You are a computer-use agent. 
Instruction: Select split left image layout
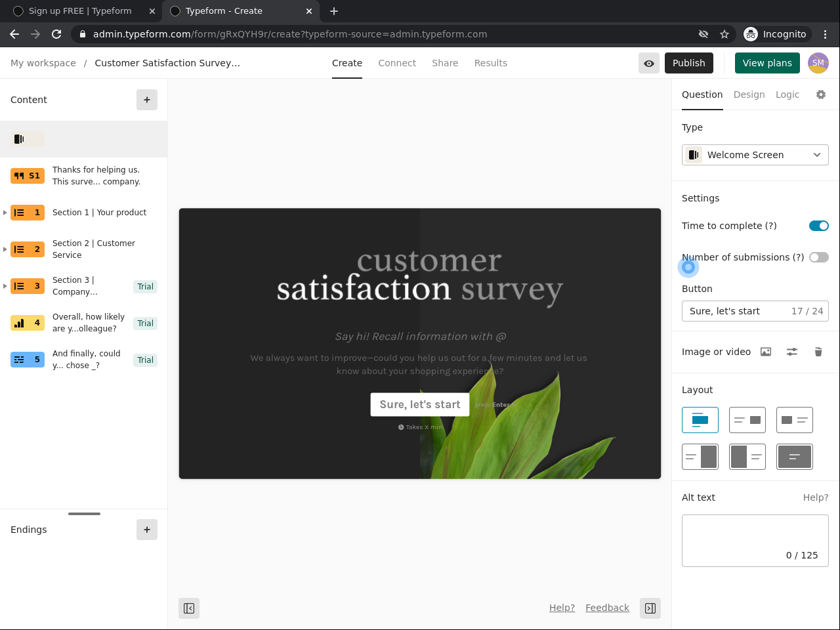747,457
